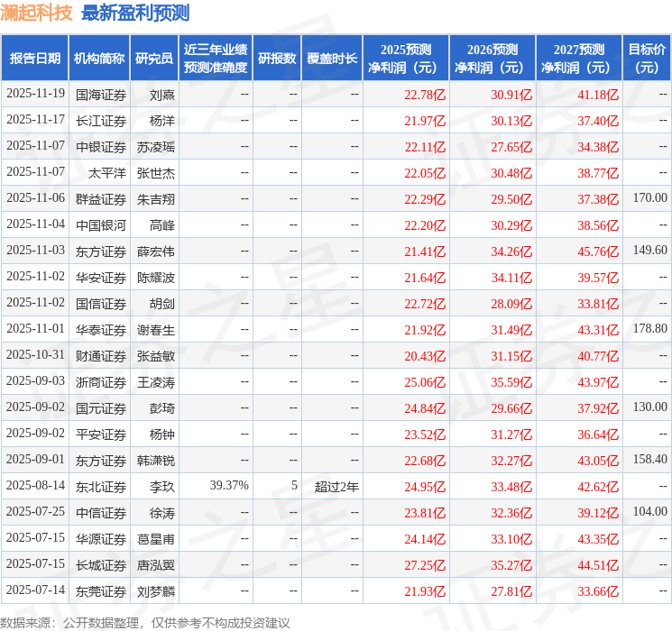This screenshot has width=672, height=631.
Task: Click the target price 178.80
Action: tap(650, 328)
